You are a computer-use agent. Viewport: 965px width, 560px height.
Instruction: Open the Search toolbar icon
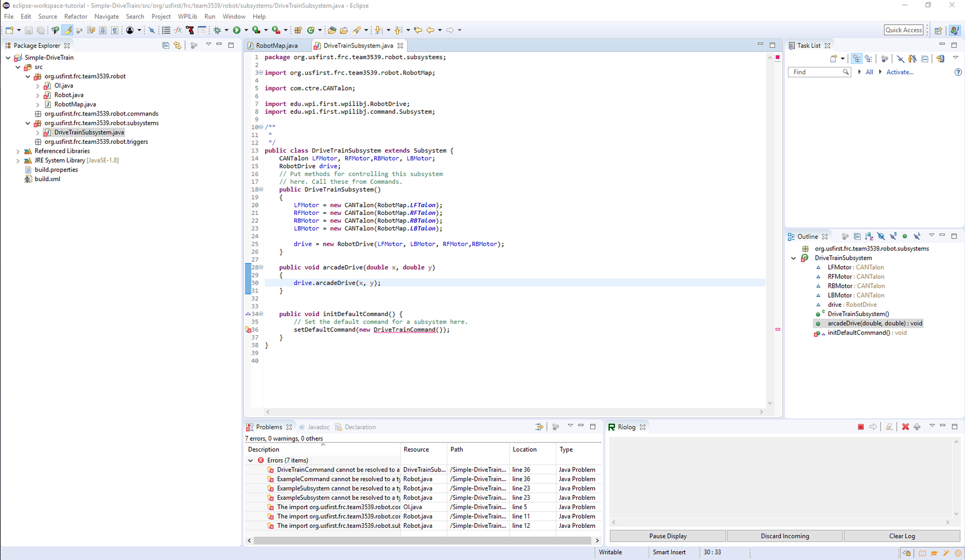coord(359,30)
